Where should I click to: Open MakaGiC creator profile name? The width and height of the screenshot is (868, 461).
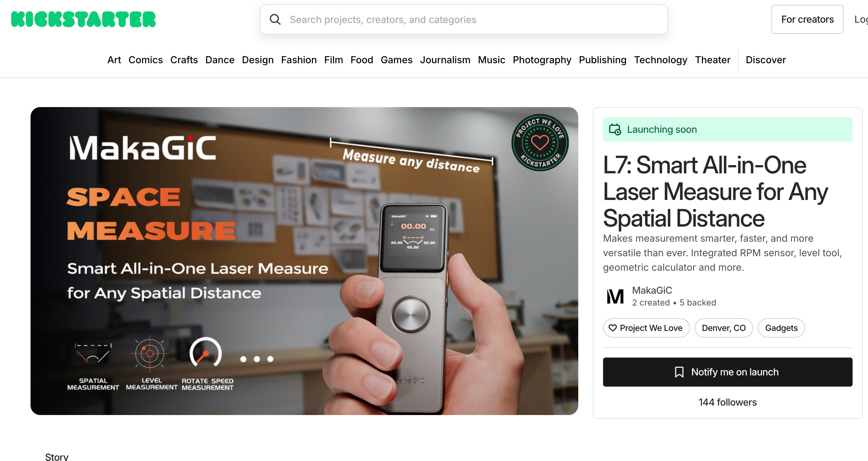click(x=652, y=290)
